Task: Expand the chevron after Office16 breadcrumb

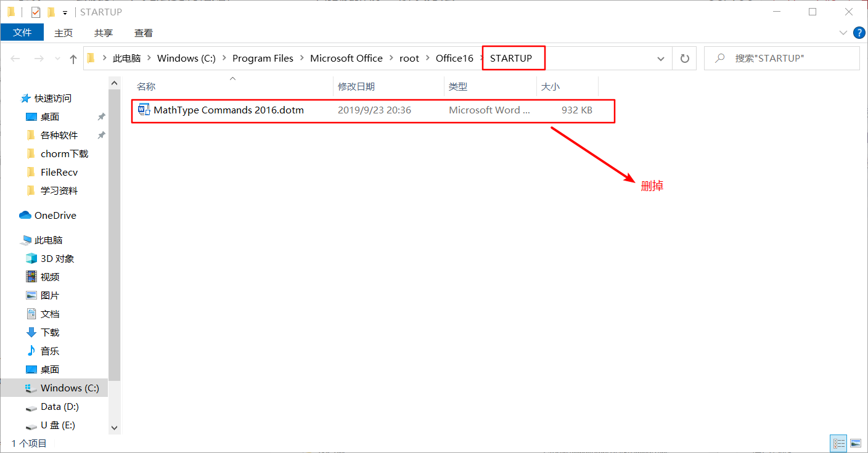Action: 481,59
